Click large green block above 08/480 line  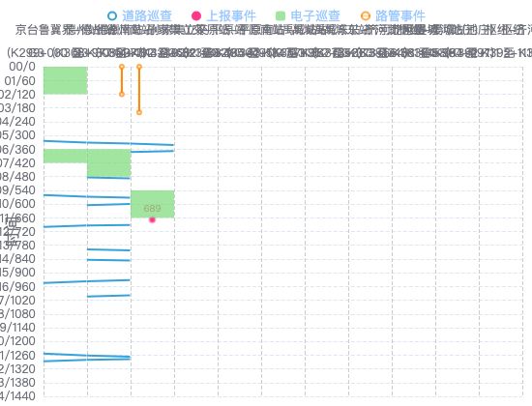[109, 163]
